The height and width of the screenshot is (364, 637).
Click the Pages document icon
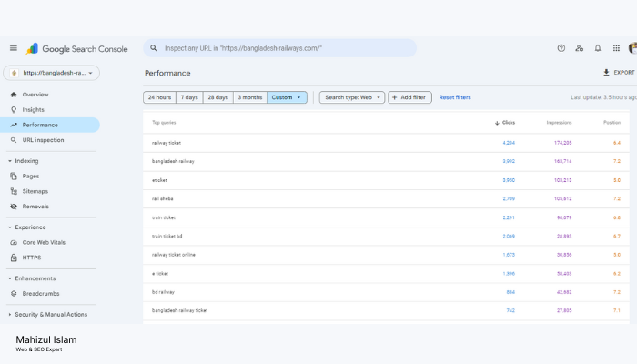tap(14, 176)
